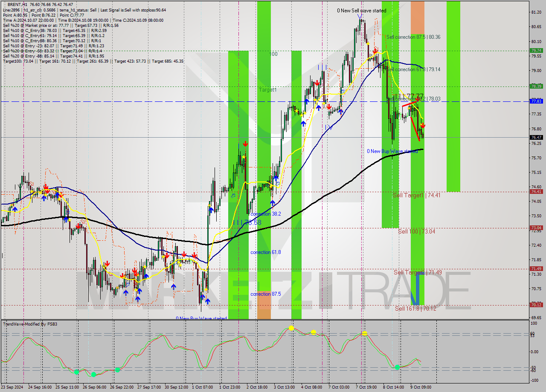
Task: Click the 0.00 level on the indicator scale
Action: click(534, 352)
